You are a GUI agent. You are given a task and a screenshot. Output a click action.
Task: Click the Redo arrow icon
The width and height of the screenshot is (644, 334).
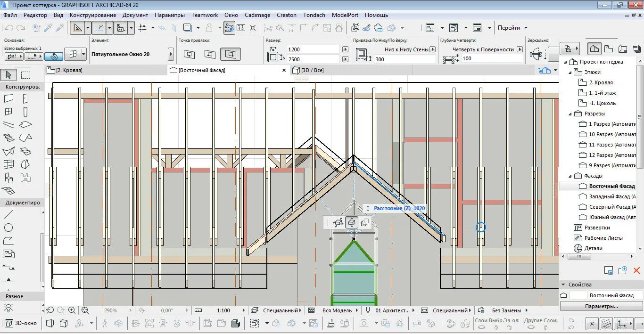(21, 28)
